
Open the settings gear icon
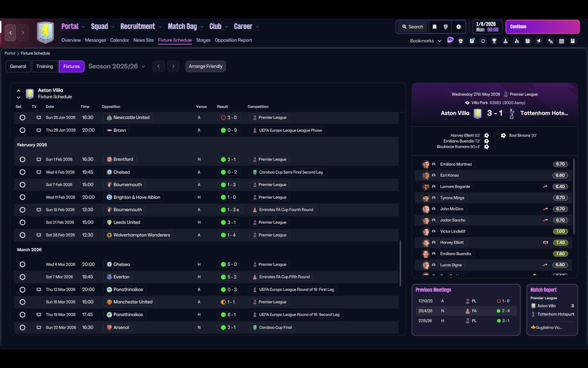[x=458, y=27]
